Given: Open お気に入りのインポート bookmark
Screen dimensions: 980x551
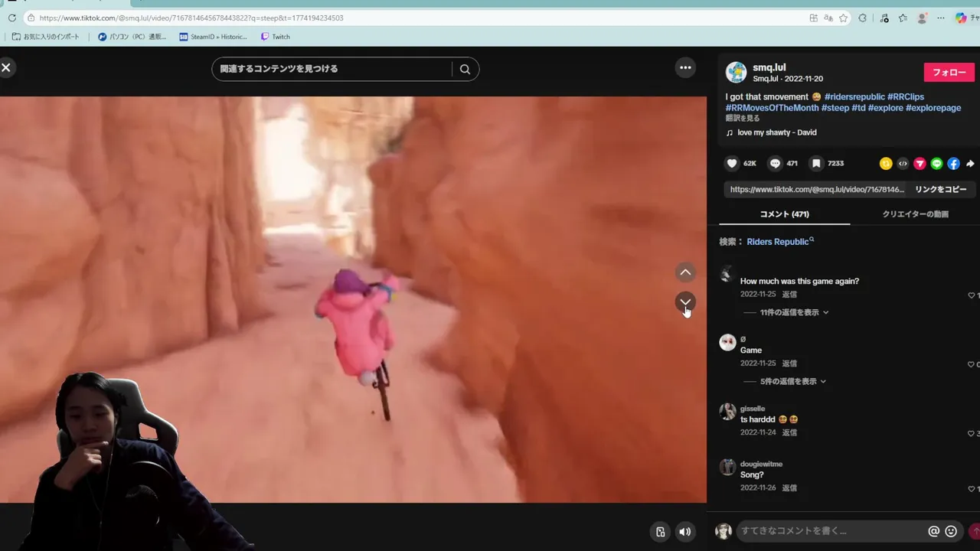Looking at the screenshot, I should [46, 37].
